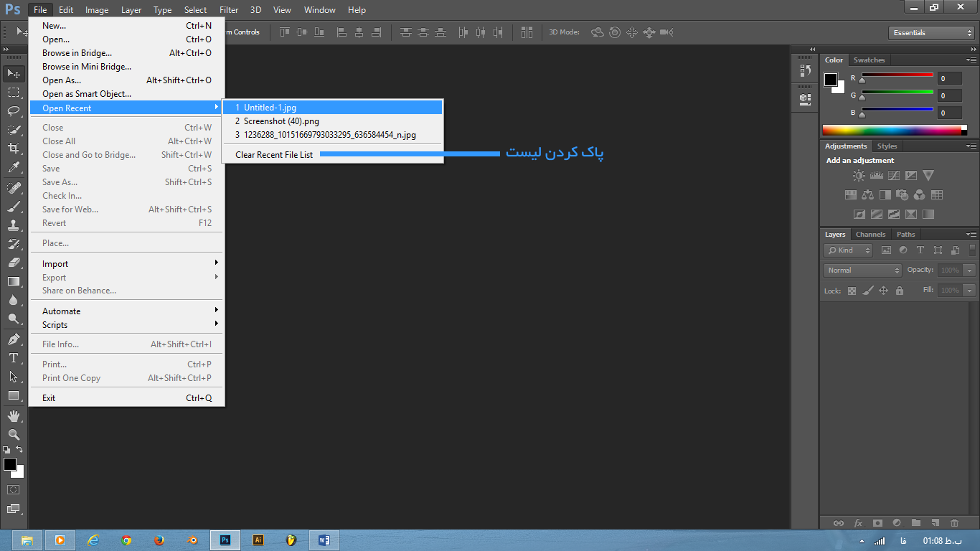Open the Edit menu
980x551 pixels.
coord(66,10)
